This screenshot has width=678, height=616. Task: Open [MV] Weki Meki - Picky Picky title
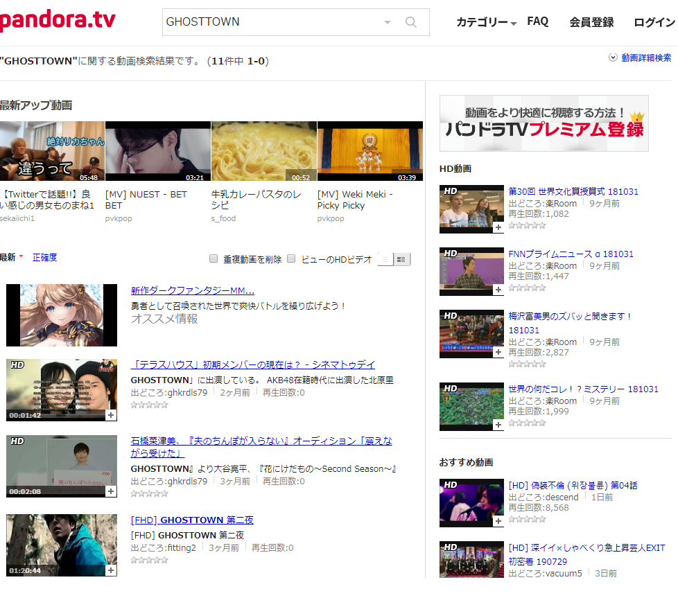click(x=355, y=200)
